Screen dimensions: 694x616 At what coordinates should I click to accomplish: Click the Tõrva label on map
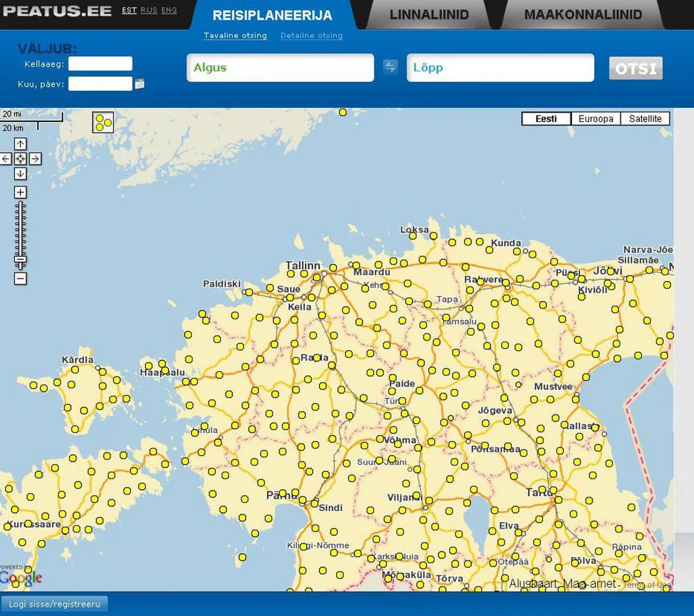coord(449,578)
